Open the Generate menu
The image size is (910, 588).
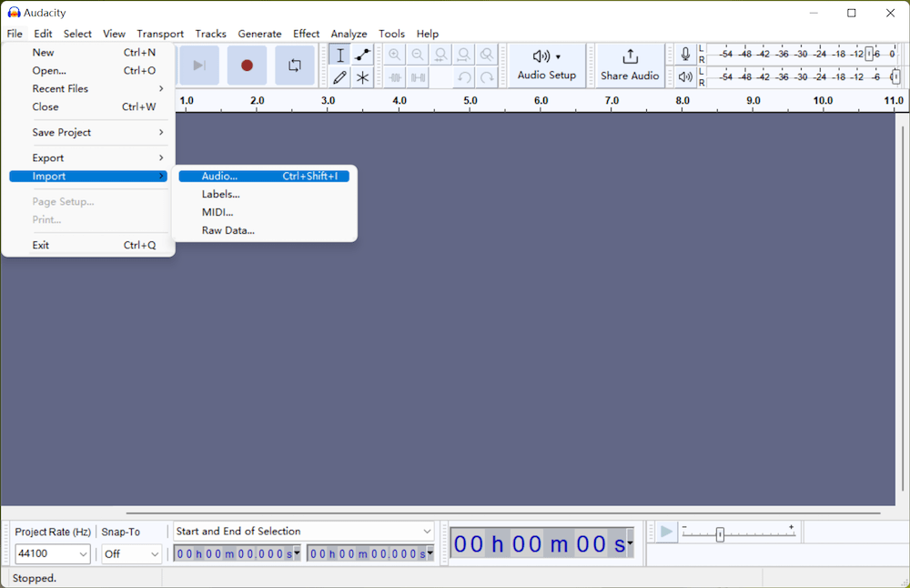coord(259,34)
